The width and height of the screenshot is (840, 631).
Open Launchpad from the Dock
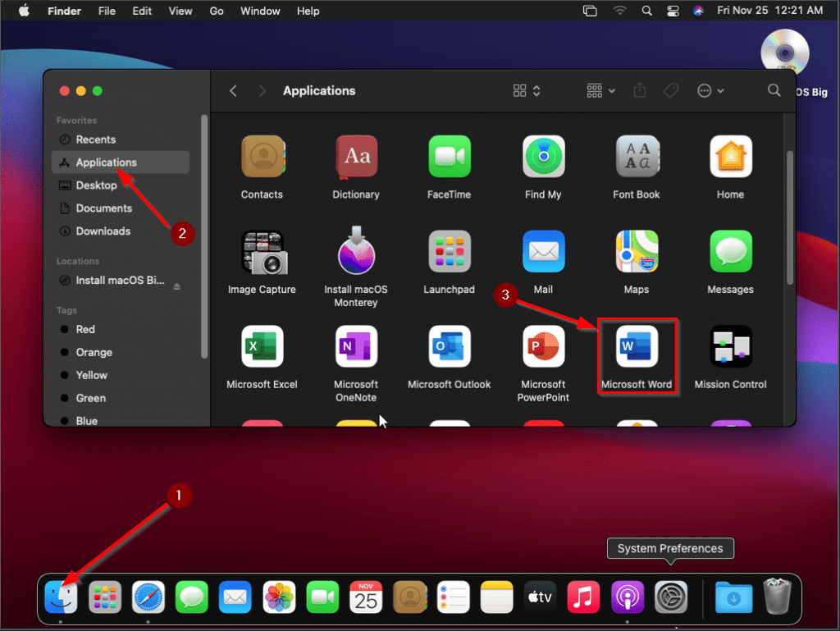point(105,597)
